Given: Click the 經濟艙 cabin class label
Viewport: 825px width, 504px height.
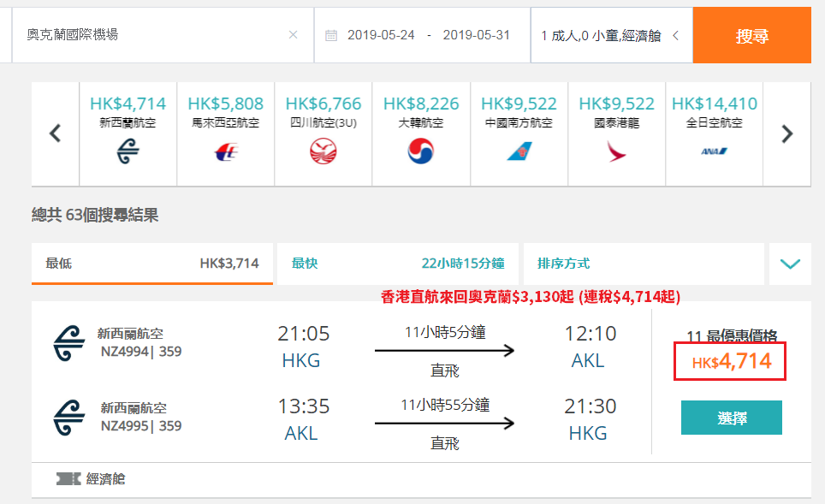Looking at the screenshot, I should 106,478.
